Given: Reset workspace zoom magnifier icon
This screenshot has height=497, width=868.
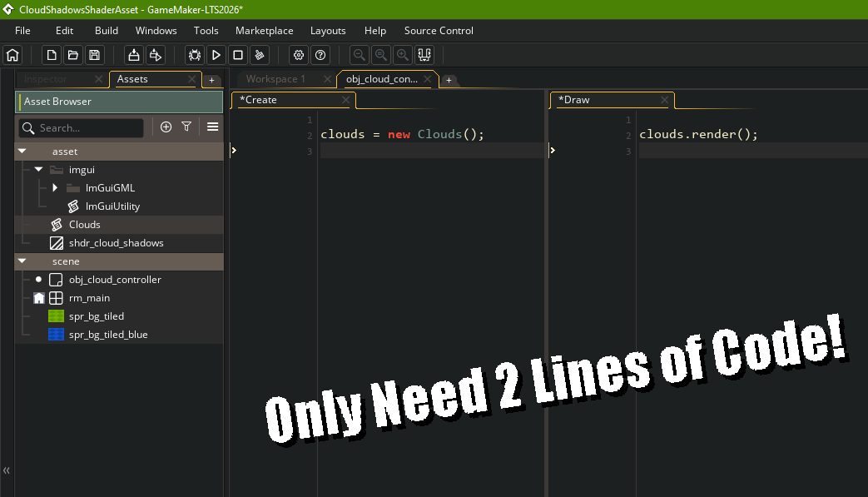Looking at the screenshot, I should coord(381,55).
